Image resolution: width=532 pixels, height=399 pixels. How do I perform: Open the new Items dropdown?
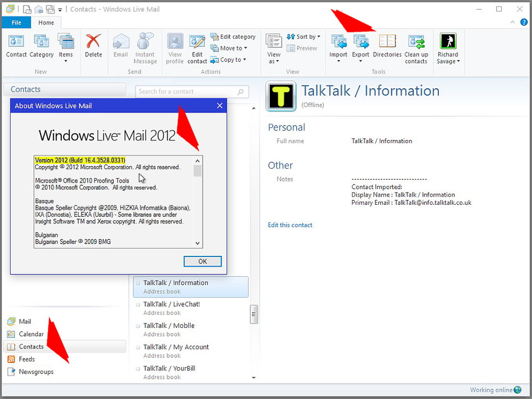[66, 48]
